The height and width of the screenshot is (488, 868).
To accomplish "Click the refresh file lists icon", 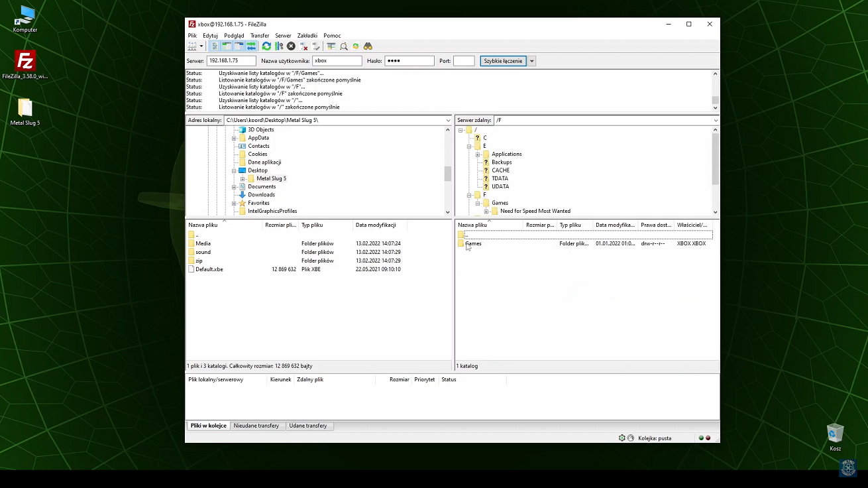I will [266, 46].
